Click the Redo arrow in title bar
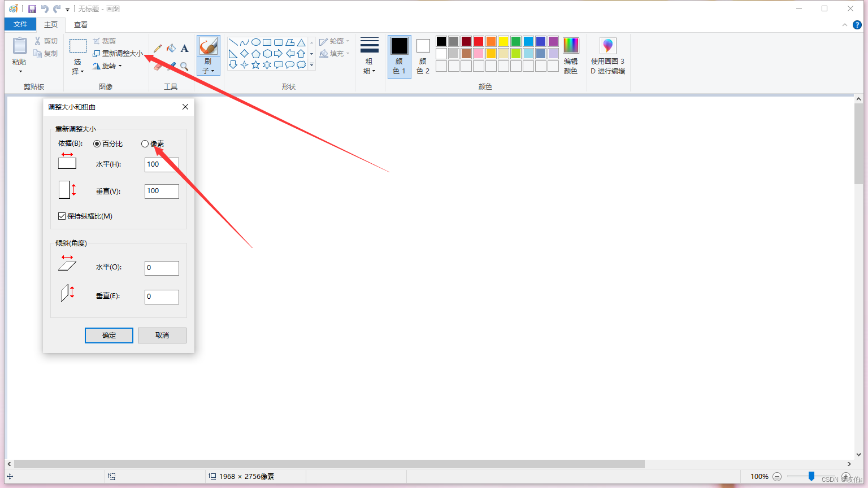The width and height of the screenshot is (868, 488). click(x=57, y=9)
